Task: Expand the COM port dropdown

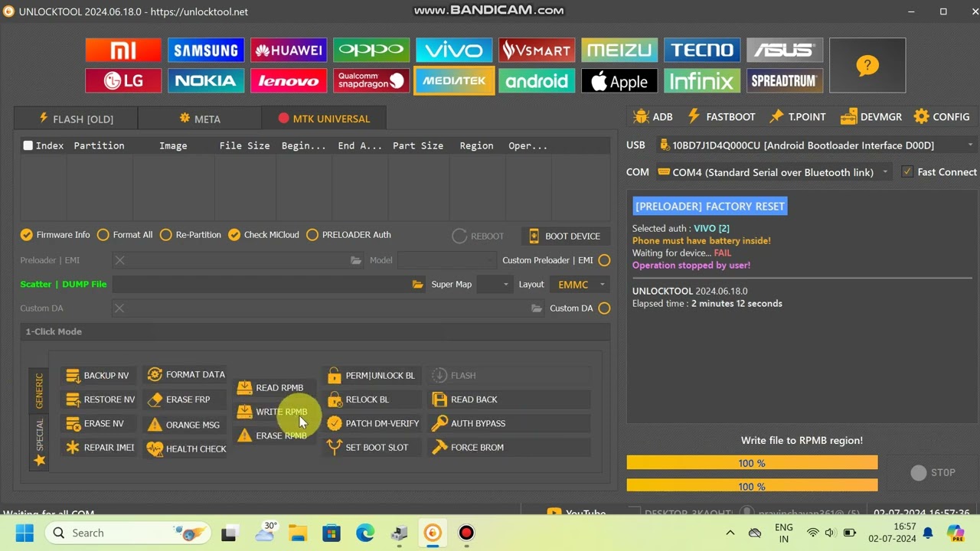Action: point(885,172)
